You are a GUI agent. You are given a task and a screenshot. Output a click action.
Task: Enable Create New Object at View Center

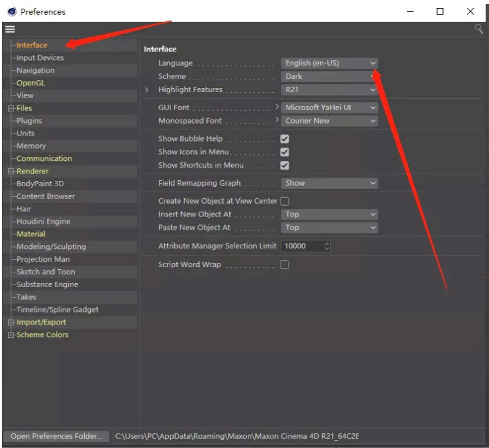click(285, 201)
